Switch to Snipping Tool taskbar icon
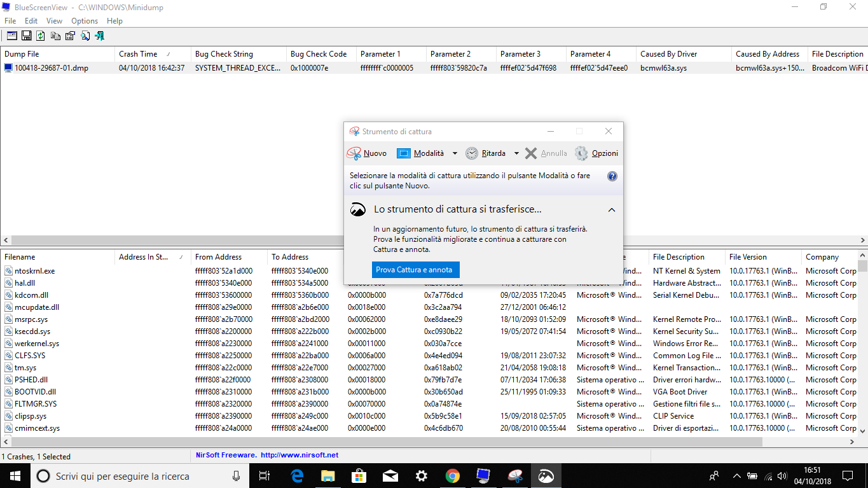The height and width of the screenshot is (488, 868). coord(515,476)
